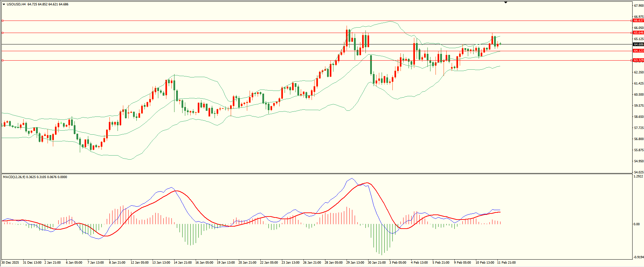Click the 1.2922 value on MACD scale
The height and width of the screenshot is (267, 644).
(638, 176)
